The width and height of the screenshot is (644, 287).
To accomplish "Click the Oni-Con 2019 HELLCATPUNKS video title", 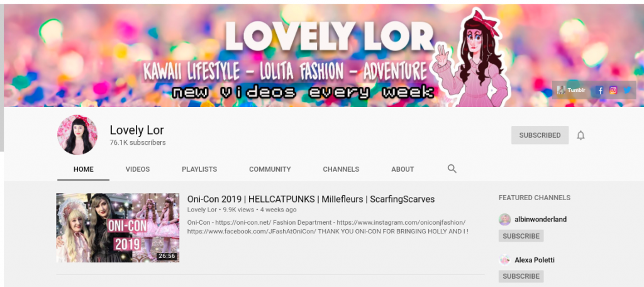I will [311, 199].
